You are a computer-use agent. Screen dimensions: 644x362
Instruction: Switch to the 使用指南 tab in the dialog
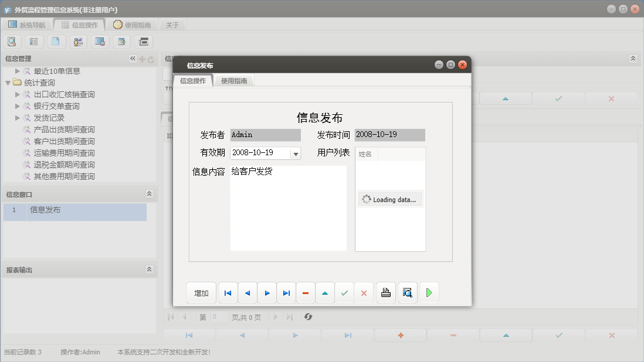(235, 80)
